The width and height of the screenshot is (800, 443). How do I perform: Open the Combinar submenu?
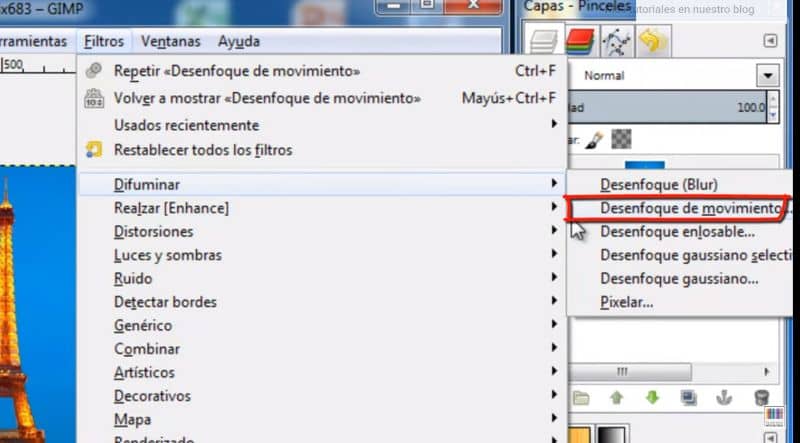pyautogui.click(x=321, y=349)
